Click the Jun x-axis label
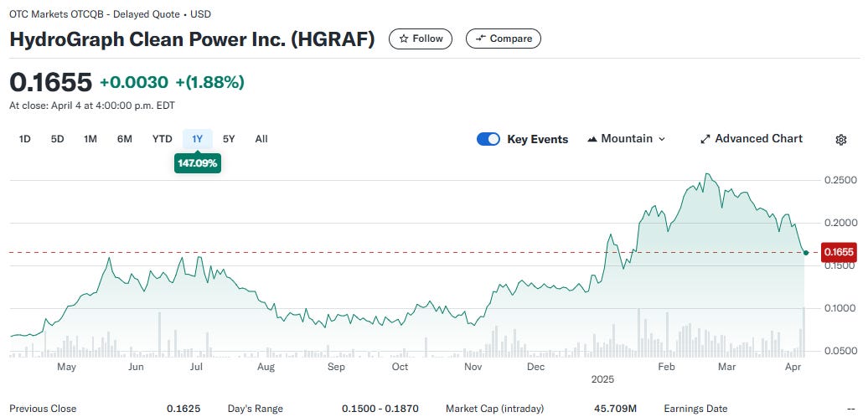The image size is (868, 417). point(136,368)
